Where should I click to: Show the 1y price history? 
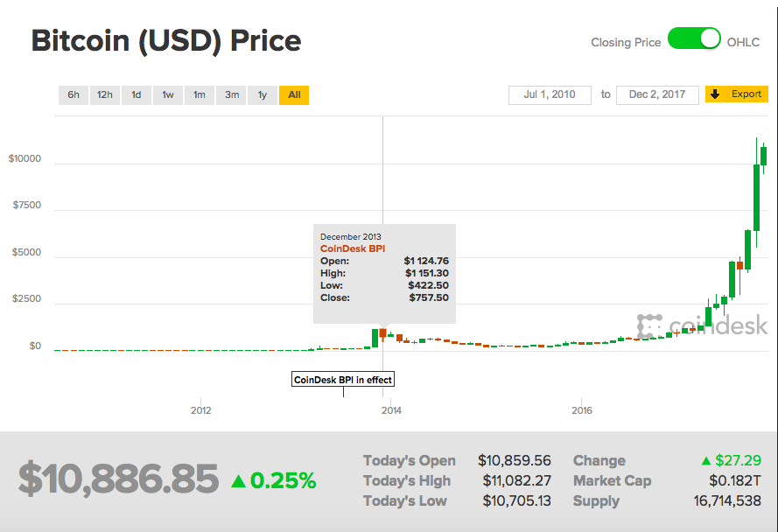[263, 94]
